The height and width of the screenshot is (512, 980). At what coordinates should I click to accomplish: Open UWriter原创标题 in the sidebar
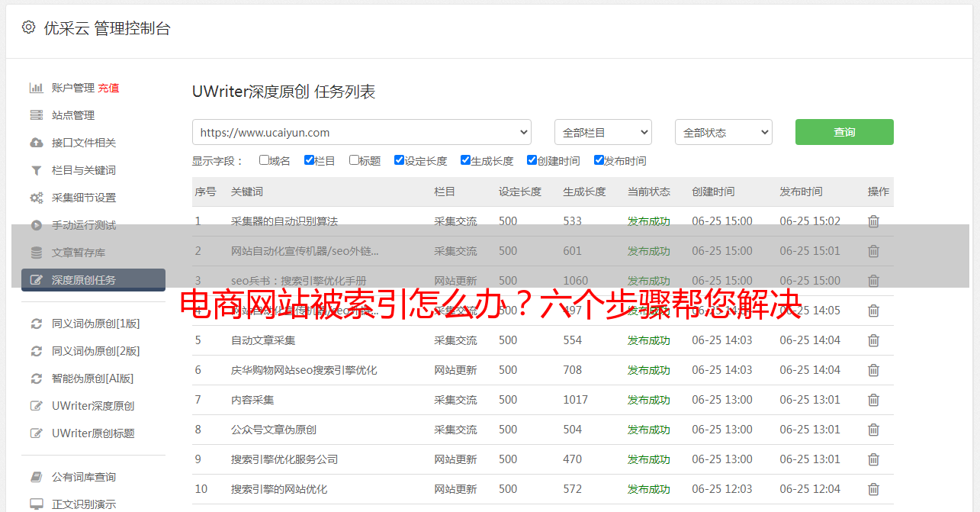click(x=93, y=433)
